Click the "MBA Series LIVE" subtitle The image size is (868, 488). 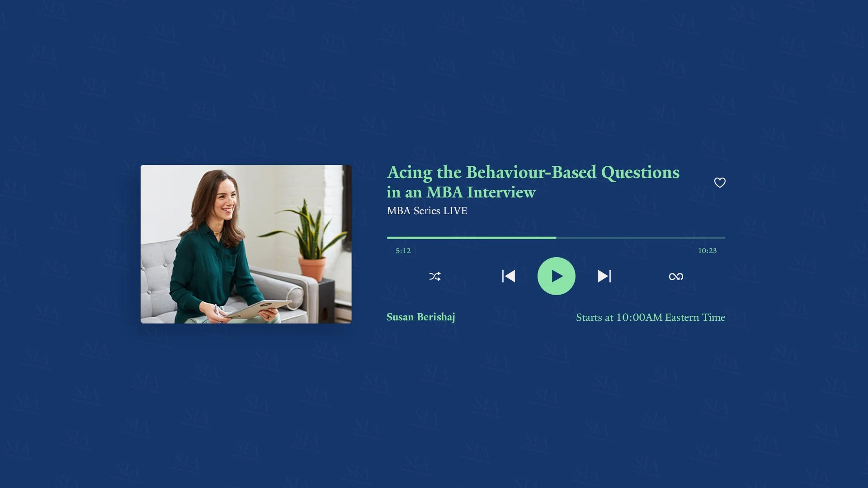(427, 211)
